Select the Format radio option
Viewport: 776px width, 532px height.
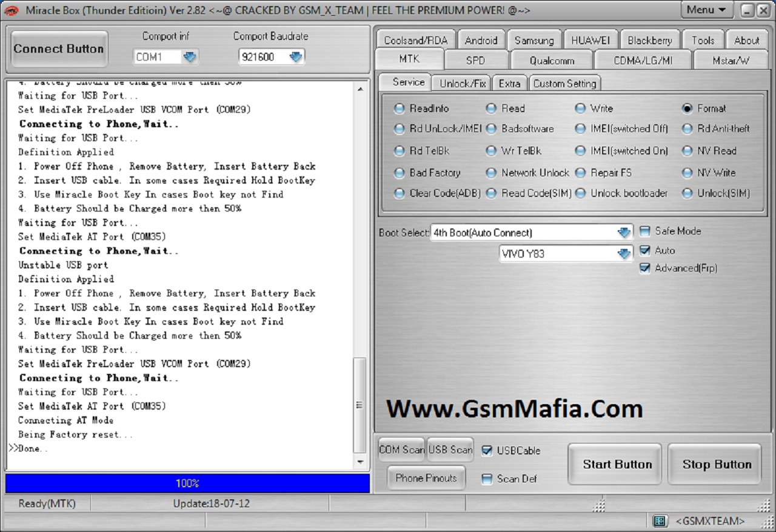(704, 108)
